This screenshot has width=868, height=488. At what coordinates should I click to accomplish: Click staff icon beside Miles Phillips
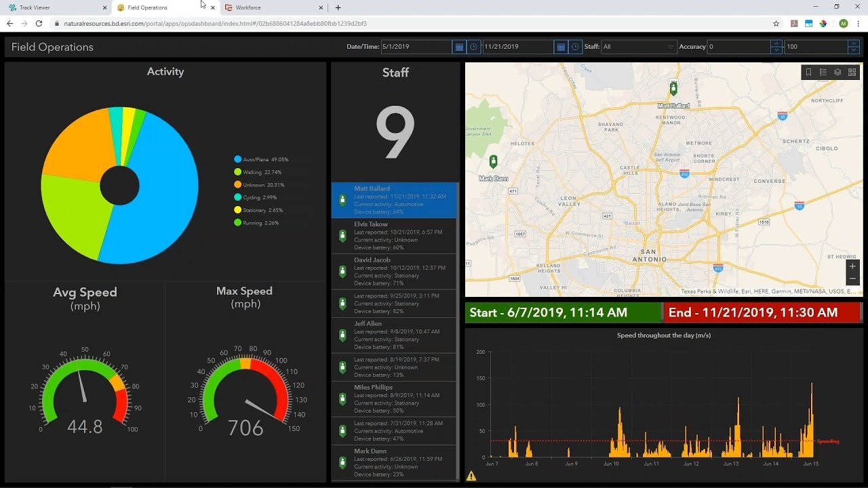pos(342,399)
